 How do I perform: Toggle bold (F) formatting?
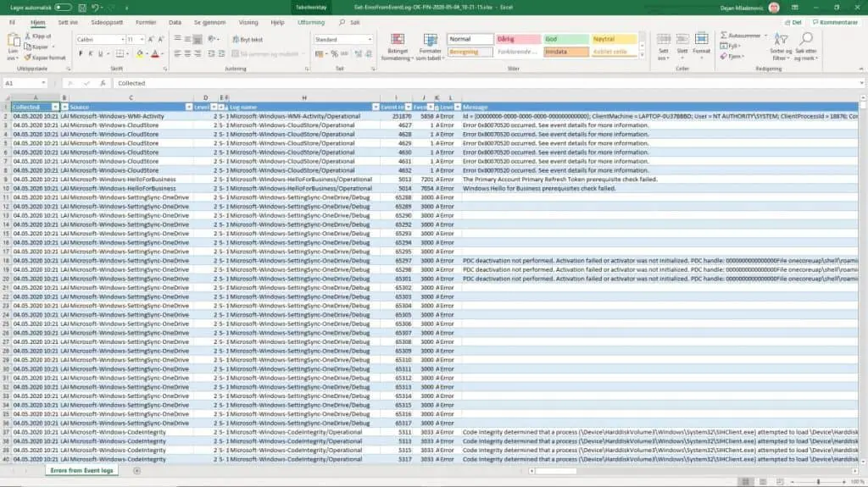pos(81,53)
